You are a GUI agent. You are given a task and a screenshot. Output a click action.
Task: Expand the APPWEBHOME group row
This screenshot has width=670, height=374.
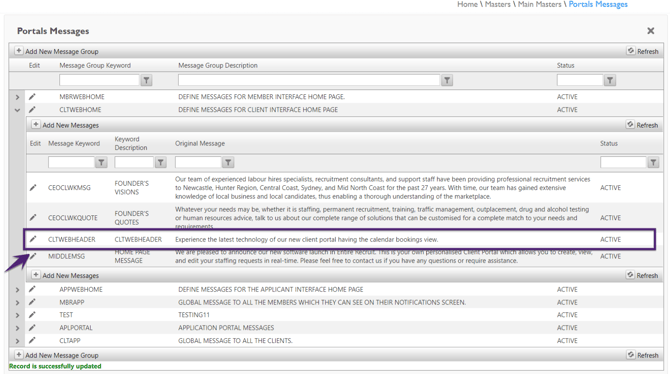(x=17, y=290)
